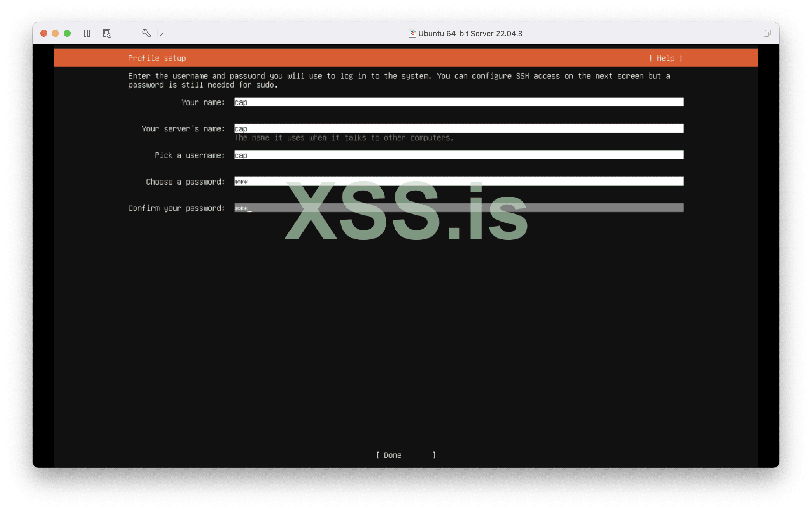The width and height of the screenshot is (812, 511).
Task: Click the 'Confirm your password' field
Action: (459, 208)
